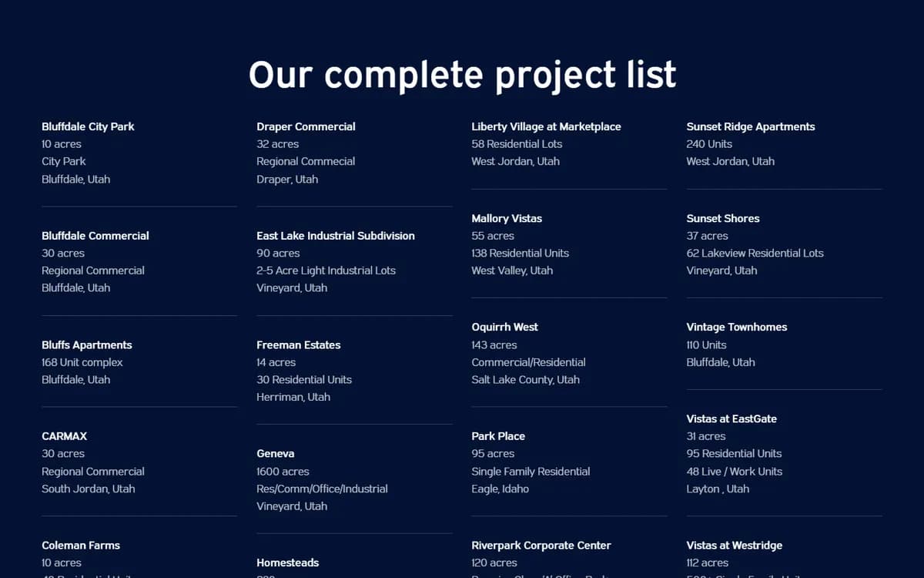Click the '1600 acres' text
The width and height of the screenshot is (924, 578).
click(283, 472)
